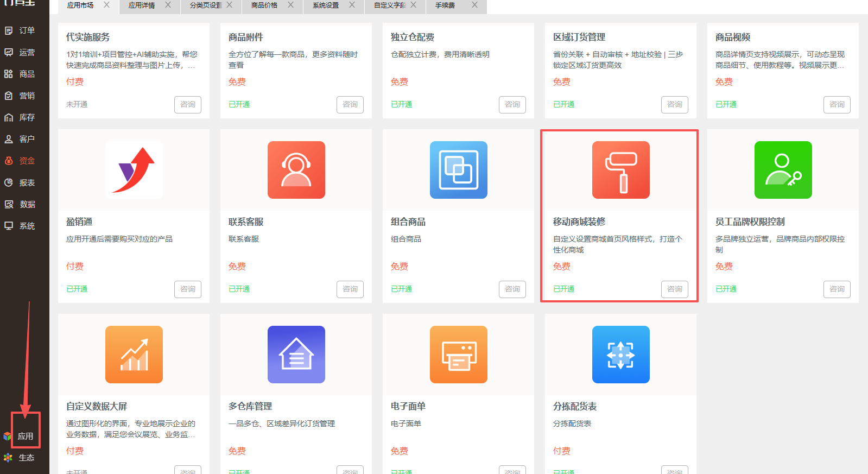Screen dimensions: 868x474
Task: Click the 电子面单 card title
Action: tap(408, 406)
